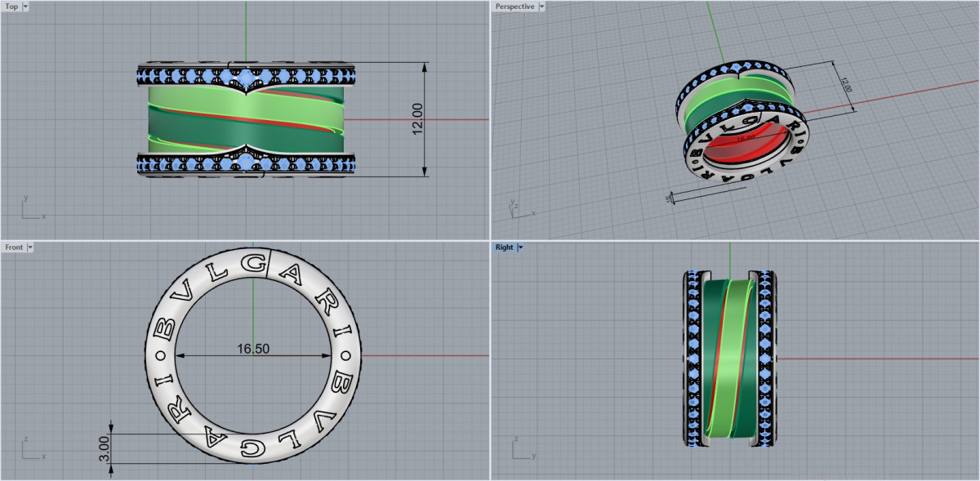Screen dimensions: 980x481
Task: Open the Front viewport dropdown arrow
Action: pos(30,247)
